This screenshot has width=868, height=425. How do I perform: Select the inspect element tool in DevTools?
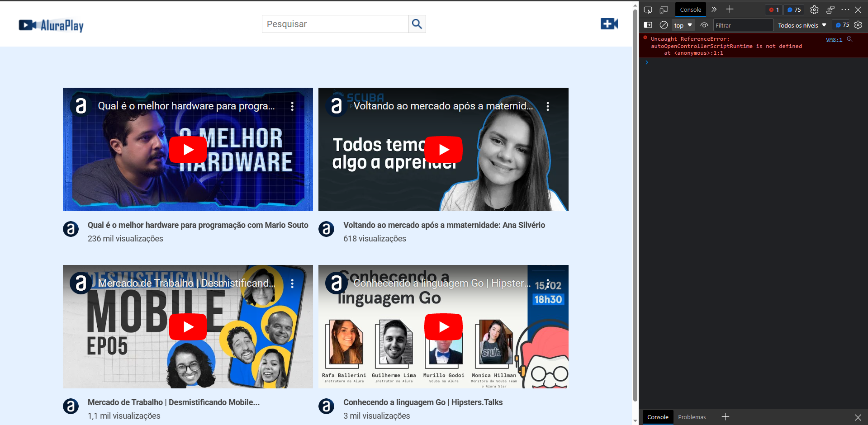[x=648, y=9]
